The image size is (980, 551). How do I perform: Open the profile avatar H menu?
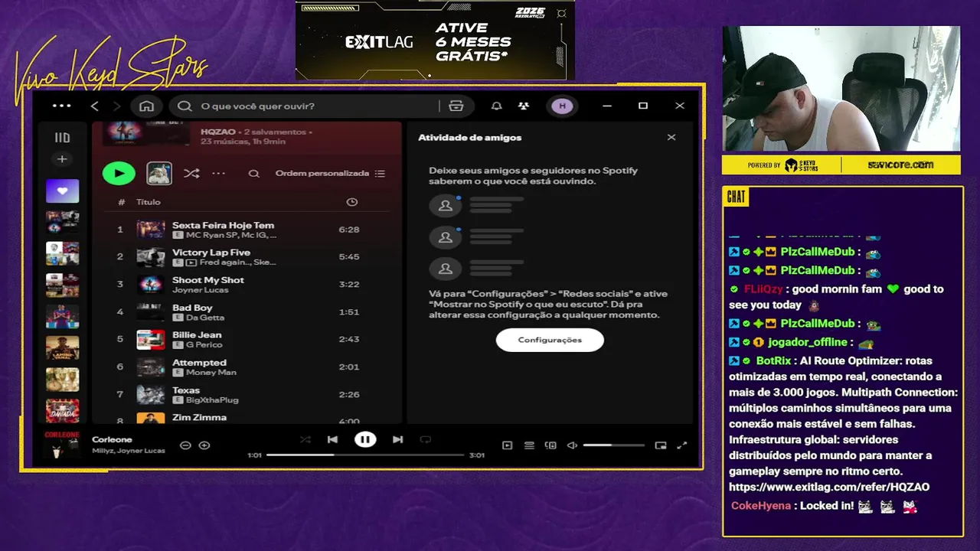coord(563,106)
